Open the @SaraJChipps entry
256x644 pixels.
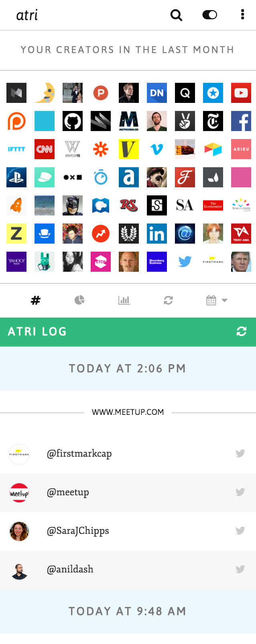click(x=128, y=531)
